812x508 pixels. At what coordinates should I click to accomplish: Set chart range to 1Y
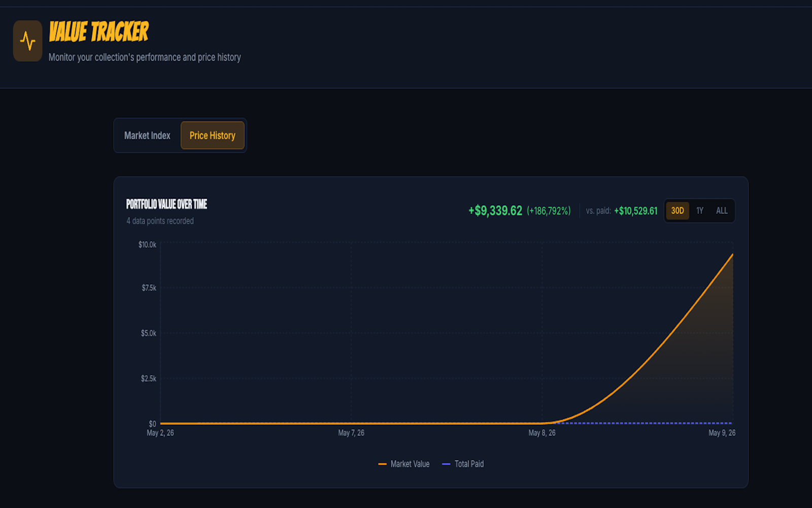700,211
